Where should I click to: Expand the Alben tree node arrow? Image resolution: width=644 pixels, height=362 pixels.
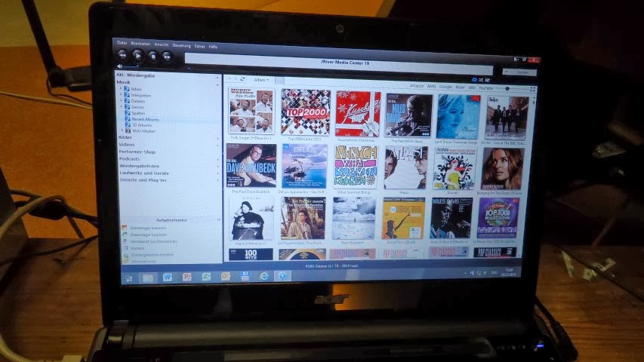(121, 89)
